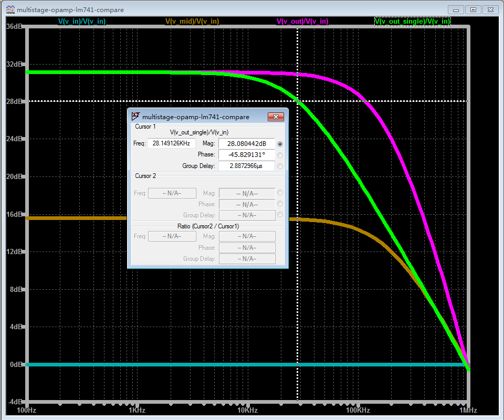The height and width of the screenshot is (420, 504).
Task: Select the Cursor 1 Mag radio button
Action: click(280, 144)
